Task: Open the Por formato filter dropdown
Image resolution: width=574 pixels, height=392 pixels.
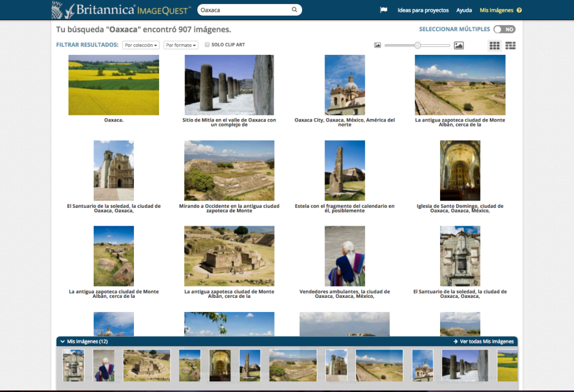Action: pos(180,45)
